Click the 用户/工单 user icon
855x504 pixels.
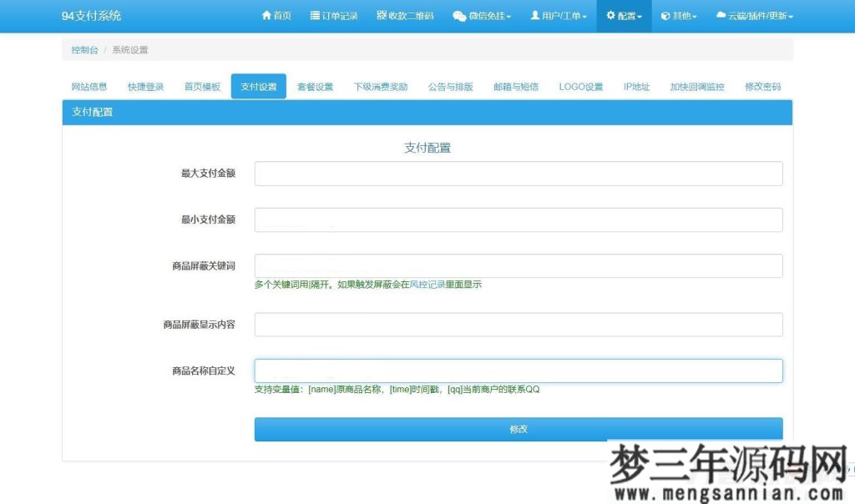pos(534,15)
